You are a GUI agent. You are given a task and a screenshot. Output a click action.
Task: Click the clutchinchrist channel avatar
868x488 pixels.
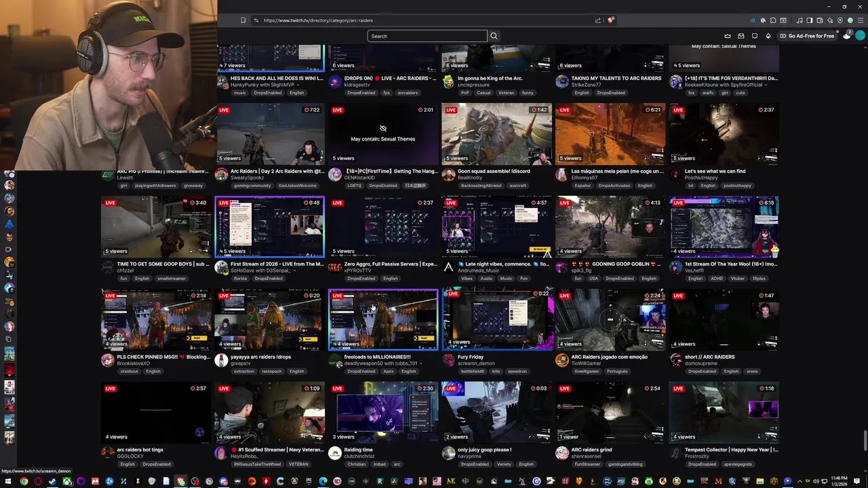click(x=335, y=453)
